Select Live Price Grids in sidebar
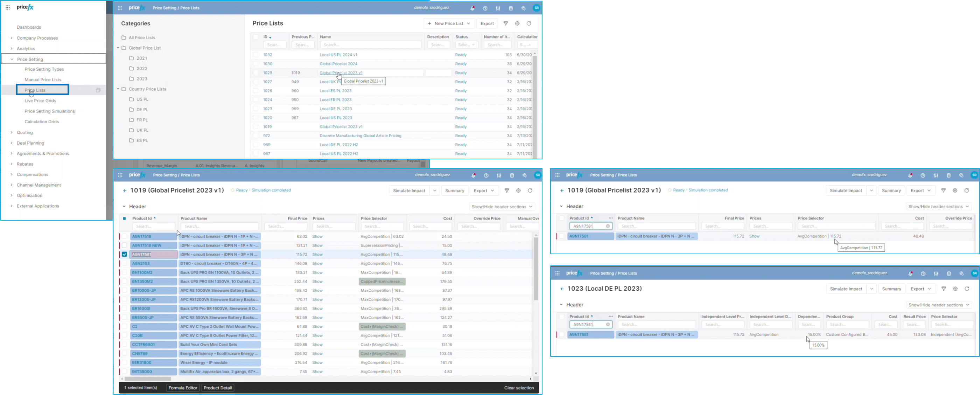The width and height of the screenshot is (980, 395). [40, 101]
